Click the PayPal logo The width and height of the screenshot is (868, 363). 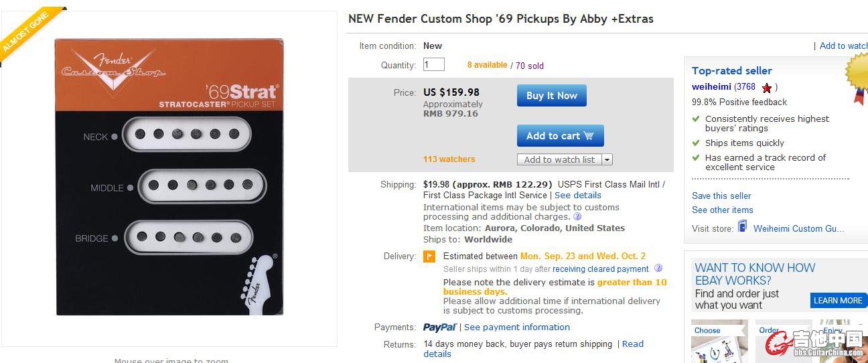click(x=439, y=328)
